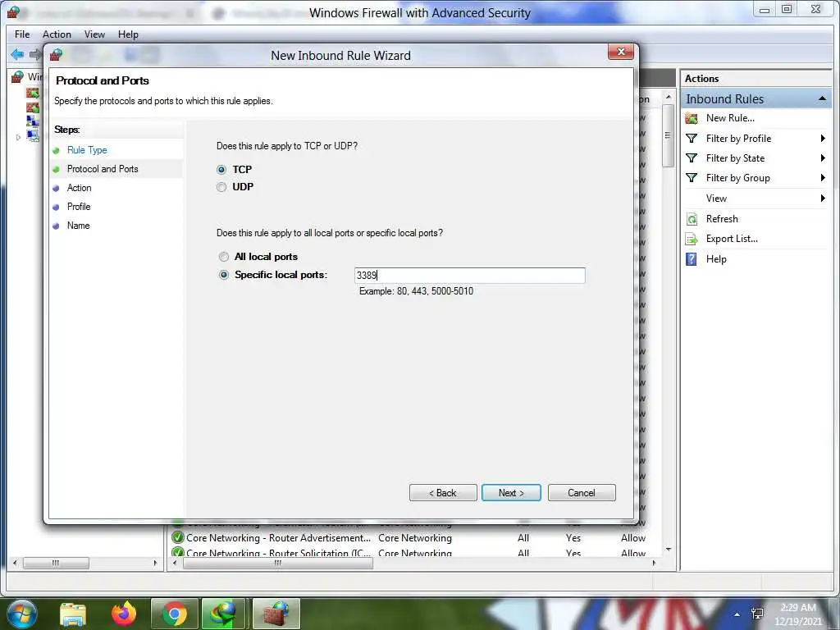Expand Filter by State submenu arrow
The width and height of the screenshot is (840, 630).
823,158
